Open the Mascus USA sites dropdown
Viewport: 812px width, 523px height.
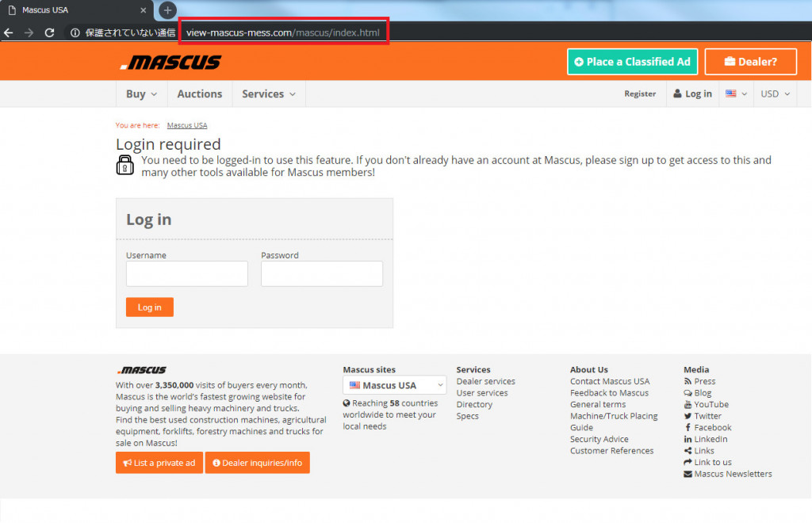[394, 385]
